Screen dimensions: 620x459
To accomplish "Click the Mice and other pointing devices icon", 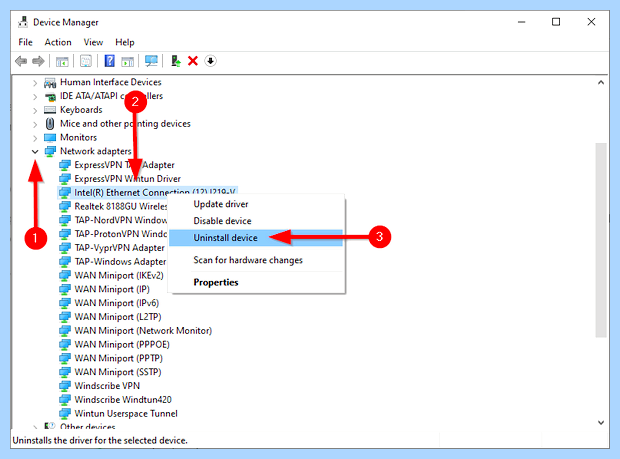I will coord(50,124).
